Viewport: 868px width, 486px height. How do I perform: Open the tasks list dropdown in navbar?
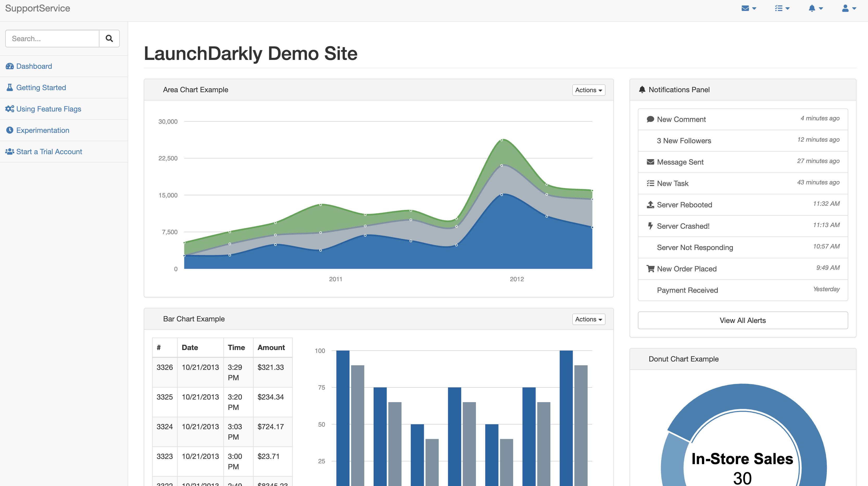click(782, 8)
